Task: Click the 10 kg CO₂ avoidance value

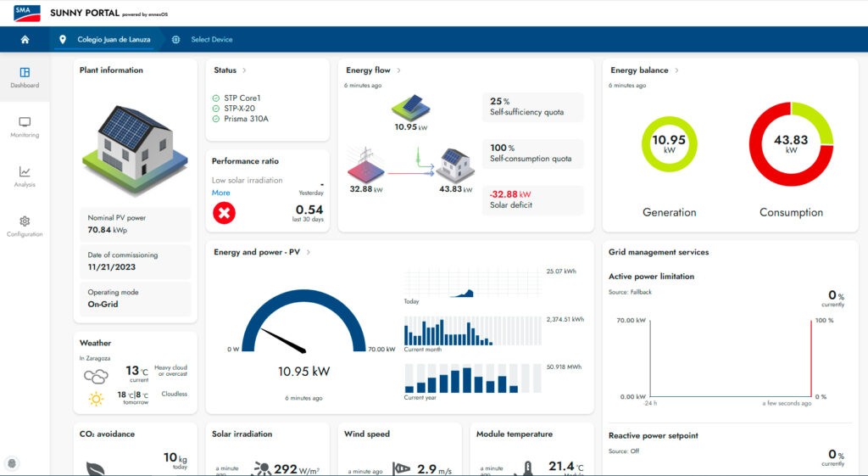Action: coord(175,457)
